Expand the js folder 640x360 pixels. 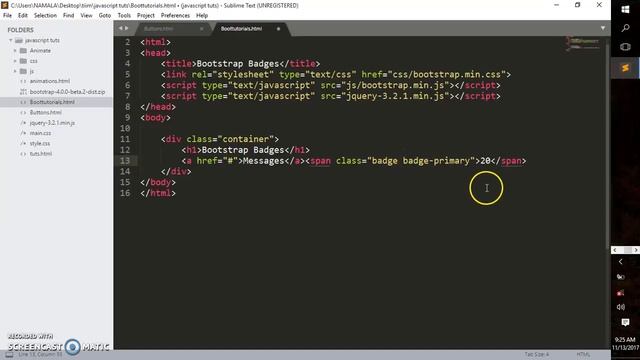[x=15, y=71]
